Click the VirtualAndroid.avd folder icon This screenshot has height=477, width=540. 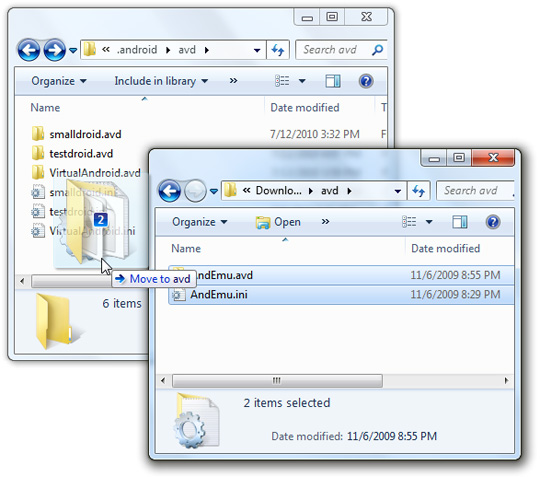tap(38, 172)
